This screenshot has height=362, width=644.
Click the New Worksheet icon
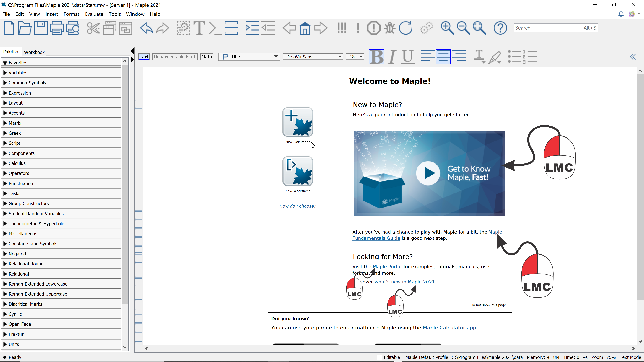pos(298,171)
